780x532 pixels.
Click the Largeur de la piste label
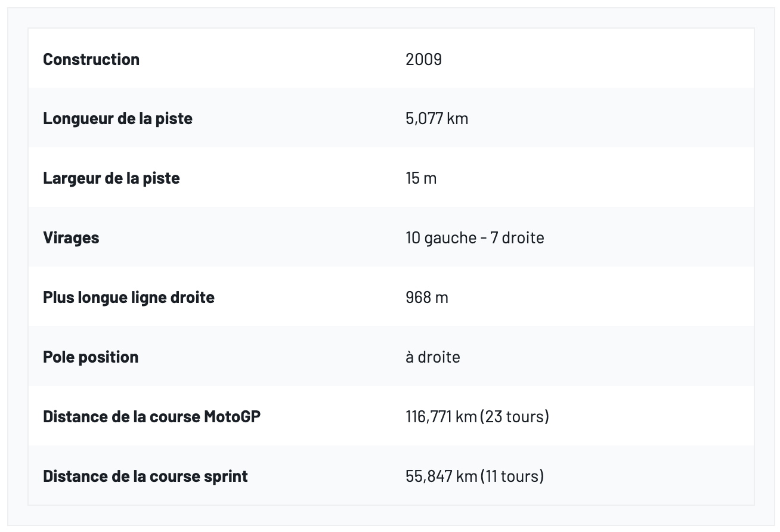[111, 178]
